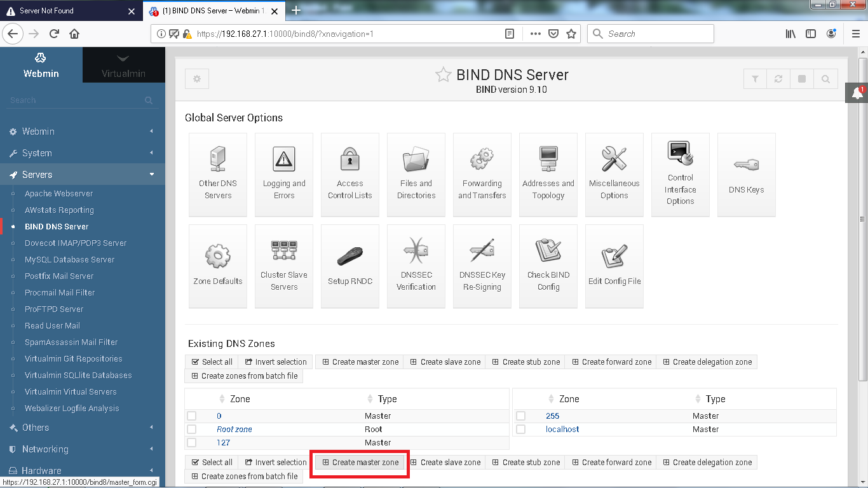Click bottom Create forward zone button
Screen dimensions: 868x488
611,462
